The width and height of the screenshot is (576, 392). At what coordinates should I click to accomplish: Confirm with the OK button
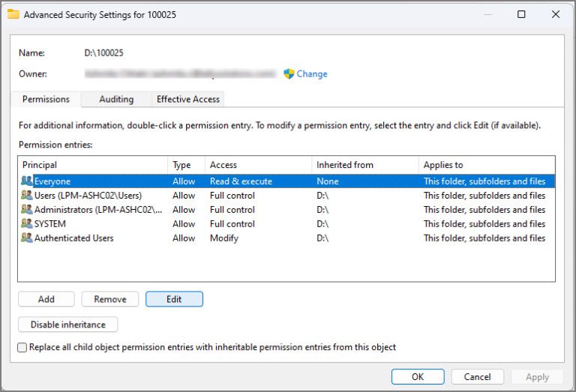point(418,377)
